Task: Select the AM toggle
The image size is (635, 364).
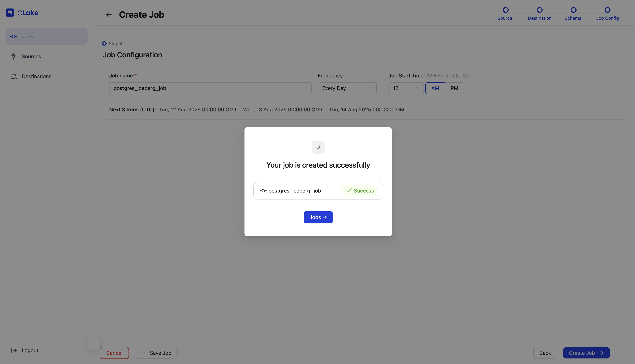Action: pos(435,88)
